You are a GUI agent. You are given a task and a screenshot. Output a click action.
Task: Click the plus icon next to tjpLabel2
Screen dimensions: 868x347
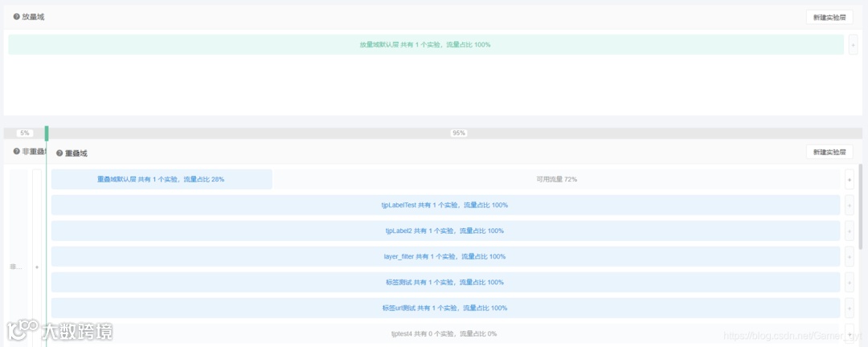[x=850, y=231]
